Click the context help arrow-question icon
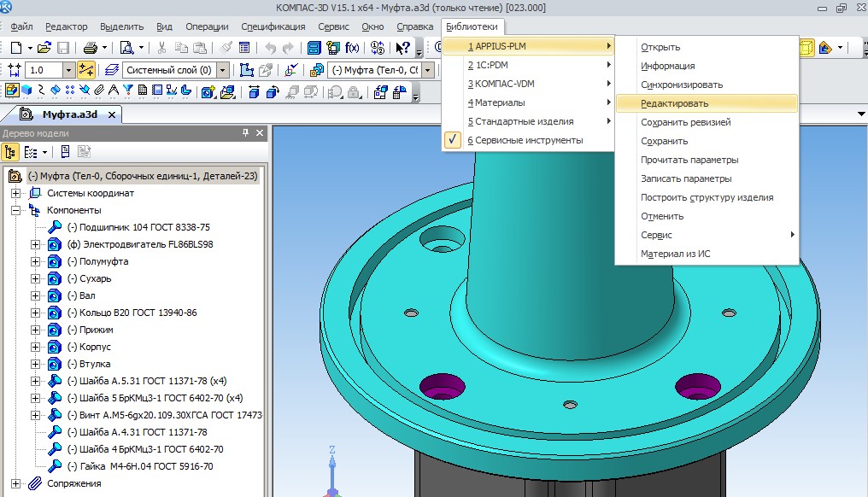Image resolution: width=868 pixels, height=497 pixels. click(403, 48)
